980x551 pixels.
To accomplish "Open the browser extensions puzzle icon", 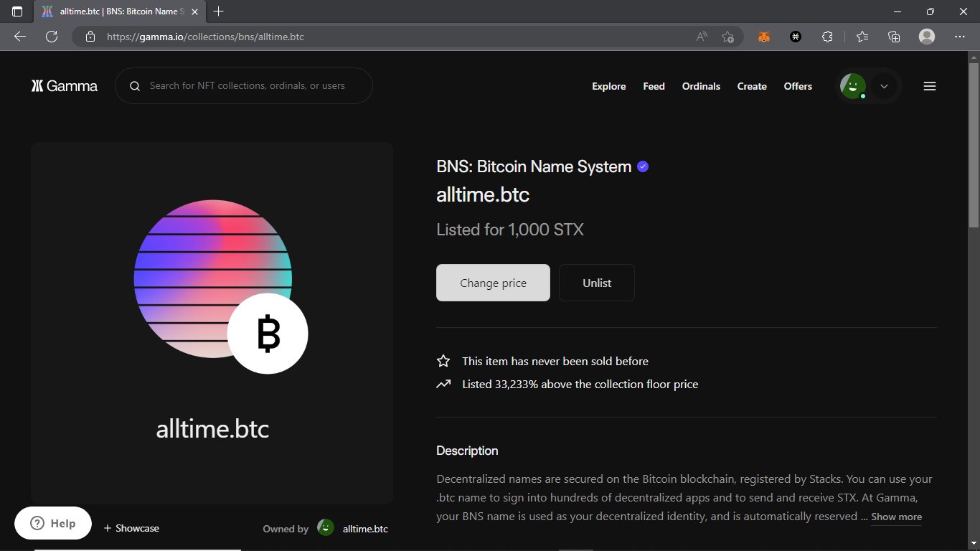I will tap(827, 36).
